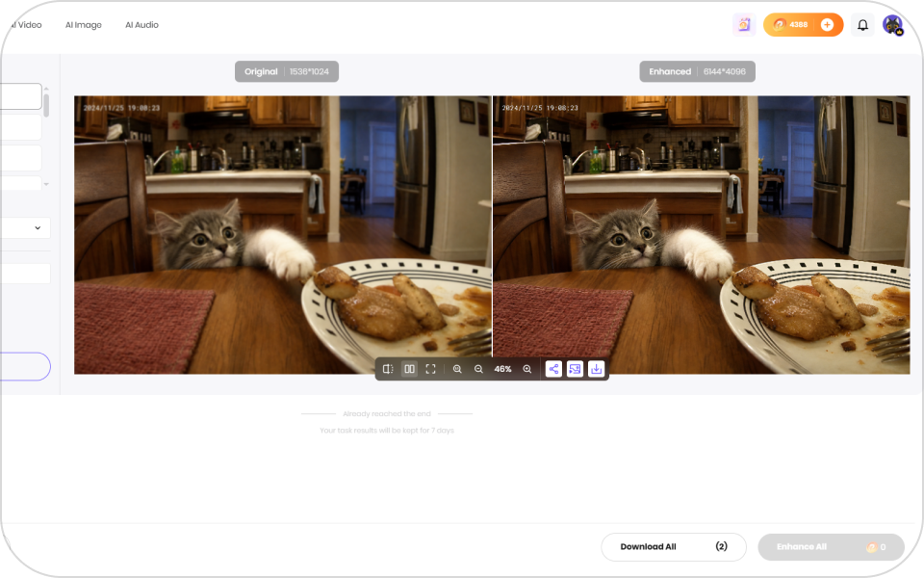The height and width of the screenshot is (578, 924).
Task: Reset zoom to original size
Action: tap(457, 369)
